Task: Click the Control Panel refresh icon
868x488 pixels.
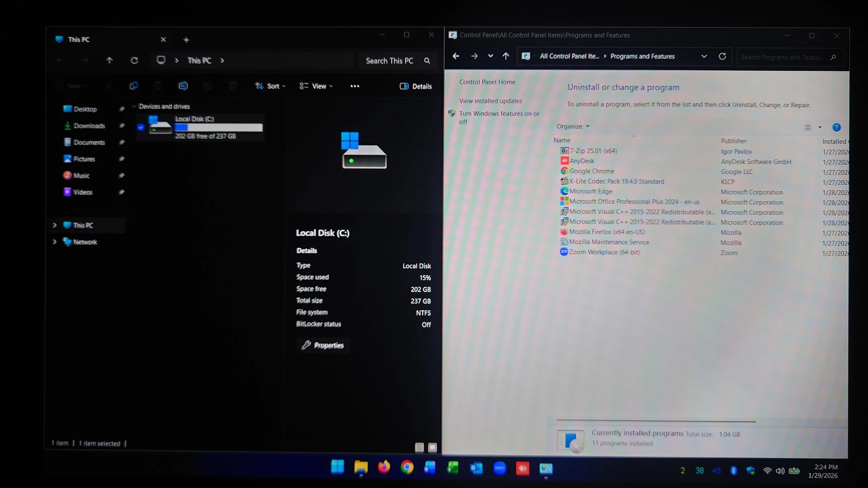Action: (722, 57)
